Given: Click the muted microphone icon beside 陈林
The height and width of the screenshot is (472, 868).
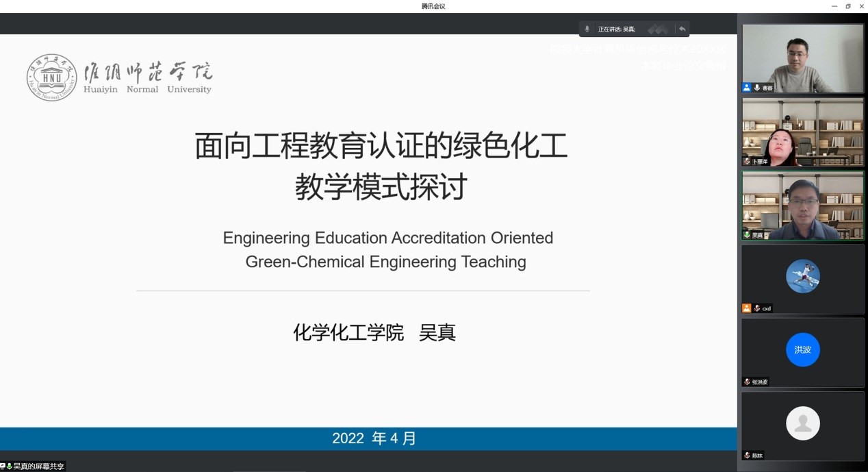Looking at the screenshot, I should pos(748,456).
